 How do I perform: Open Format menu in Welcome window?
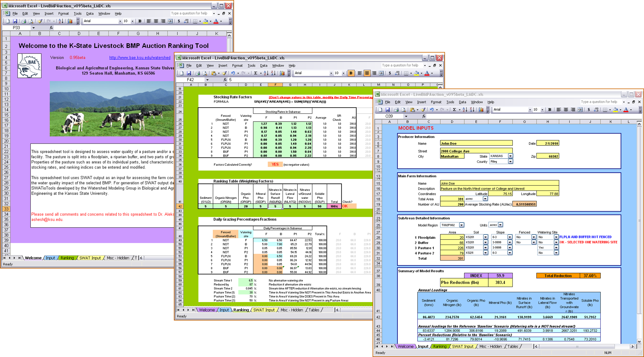[63, 14]
